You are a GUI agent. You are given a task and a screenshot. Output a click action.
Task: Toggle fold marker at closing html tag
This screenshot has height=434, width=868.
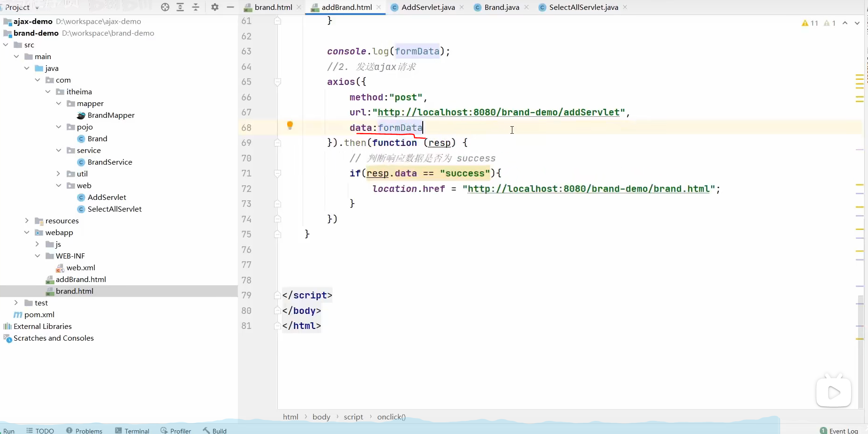pos(277,326)
